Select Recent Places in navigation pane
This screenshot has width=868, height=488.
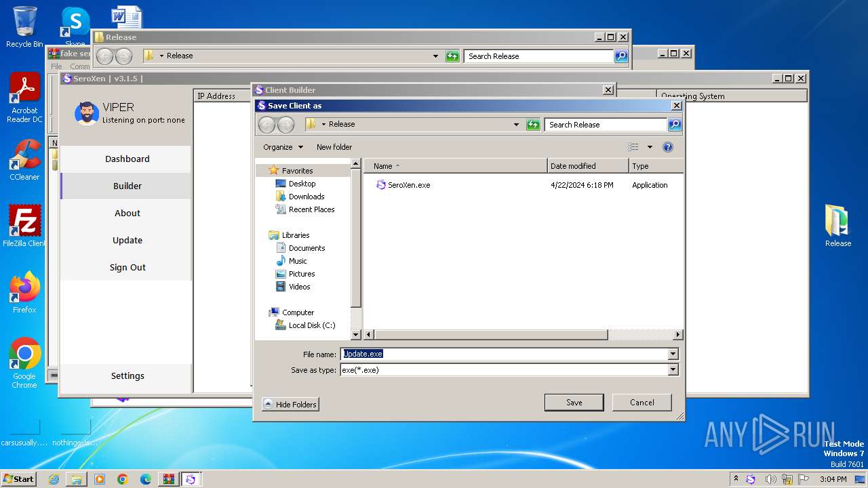pos(311,209)
